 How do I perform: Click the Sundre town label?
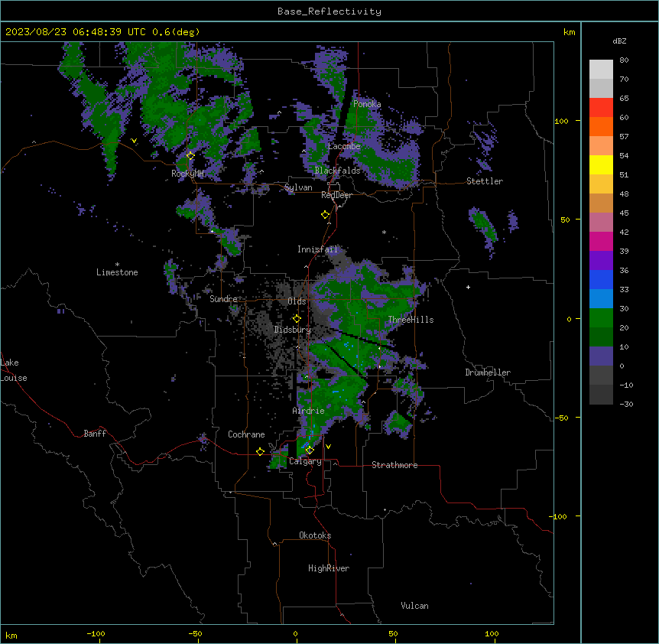pyautogui.click(x=223, y=299)
